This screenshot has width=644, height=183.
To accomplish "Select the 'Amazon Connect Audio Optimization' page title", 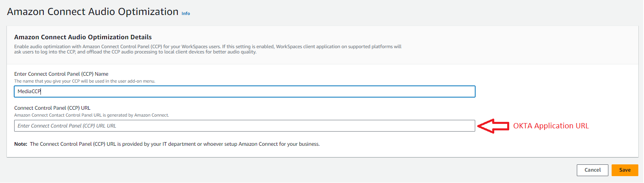I will click(93, 12).
